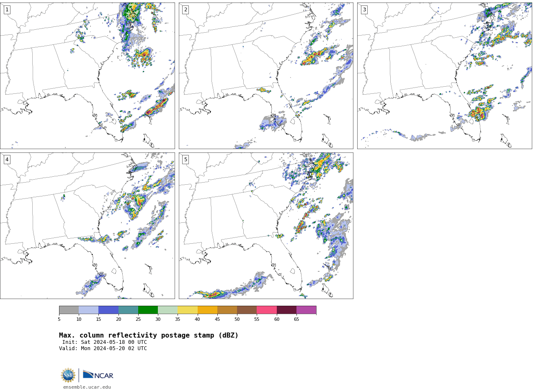Click the Valid: Mon 2024-05-20 02 UTC line
Viewport: 536px width, 392px height.
tap(103, 348)
